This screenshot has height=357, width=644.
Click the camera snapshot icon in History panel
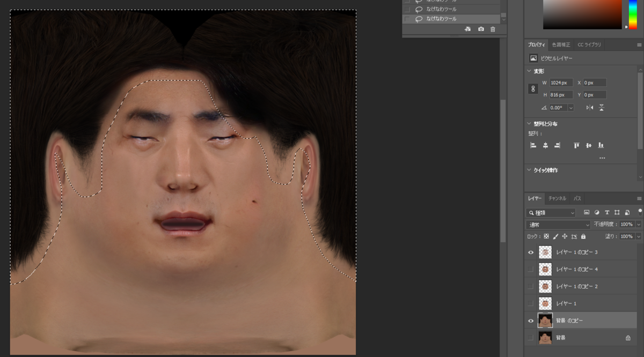tap(481, 29)
